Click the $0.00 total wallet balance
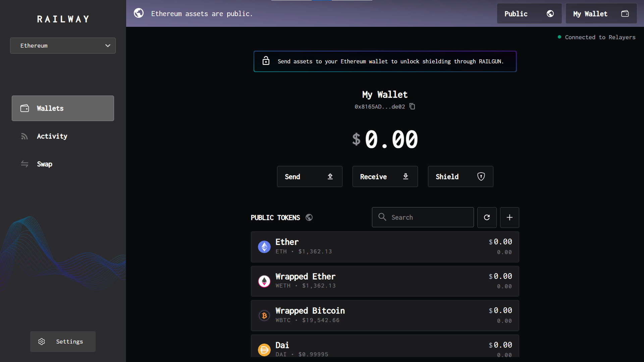Viewport: 644px width, 362px height. pyautogui.click(x=385, y=139)
